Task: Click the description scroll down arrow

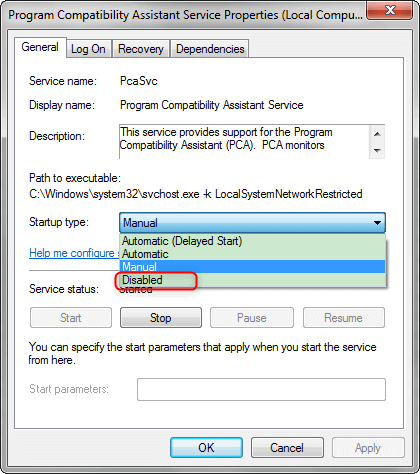Action: coord(377,150)
